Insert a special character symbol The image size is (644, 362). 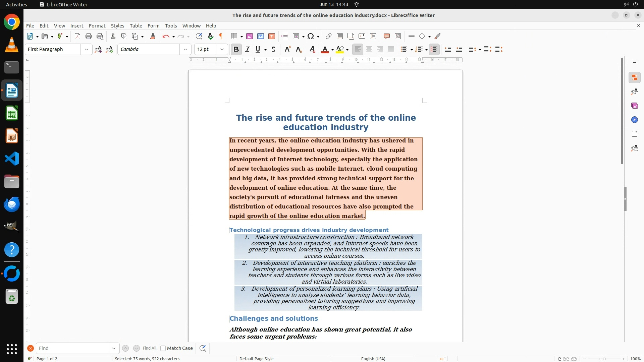[x=311, y=37]
